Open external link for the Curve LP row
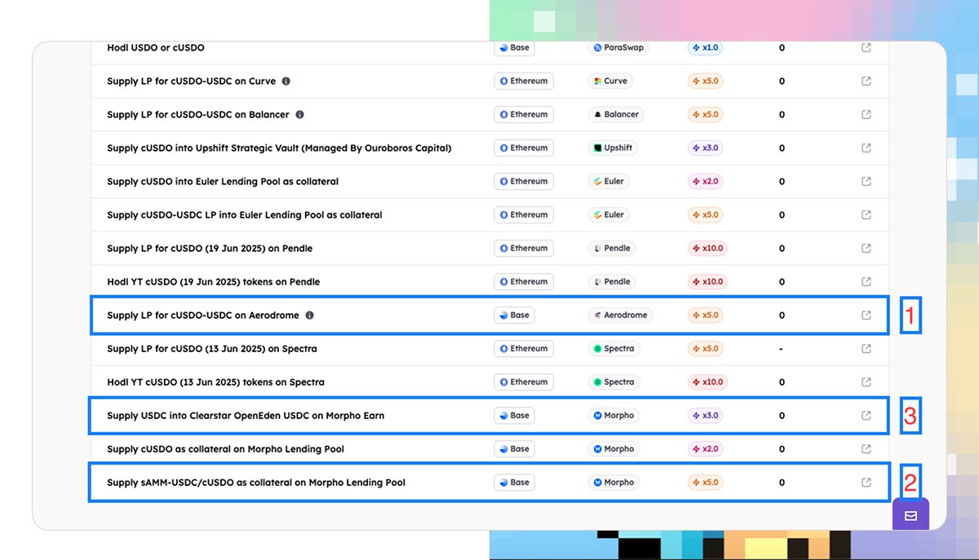This screenshot has width=979, height=560. click(866, 81)
